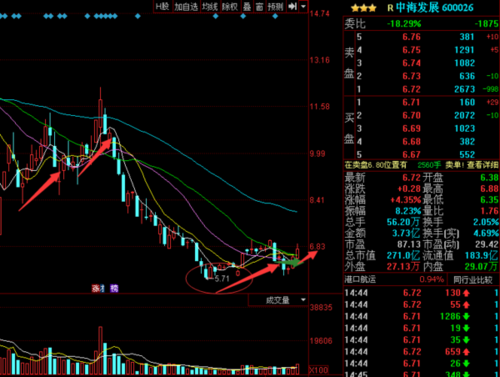The image size is (500, 377).
Task: Open the 预测 forecast tab
Action: point(275,6)
